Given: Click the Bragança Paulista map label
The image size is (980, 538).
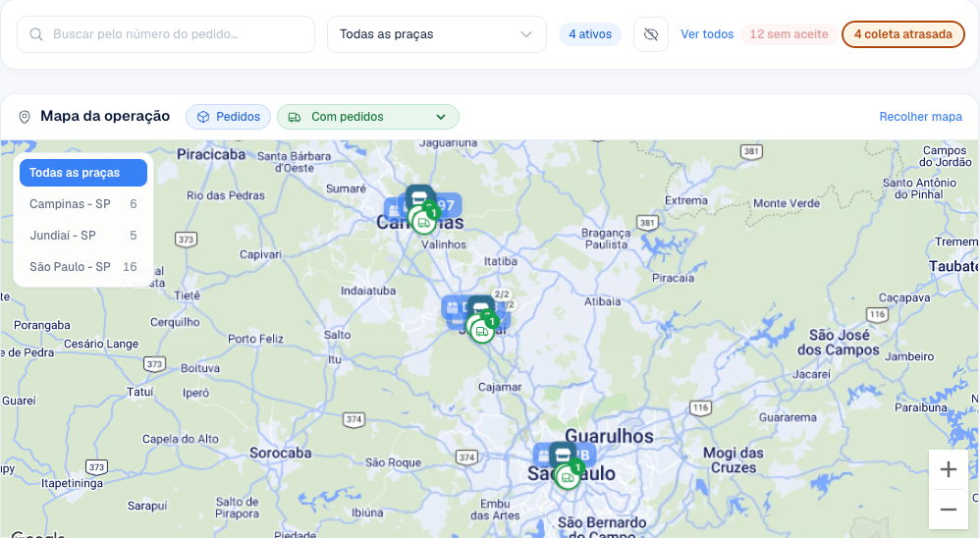Looking at the screenshot, I should pyautogui.click(x=606, y=239).
